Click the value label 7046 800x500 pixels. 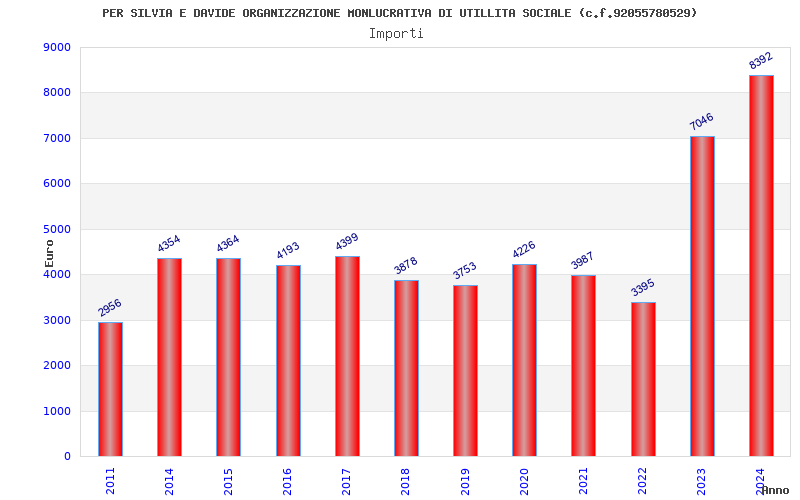(x=702, y=121)
